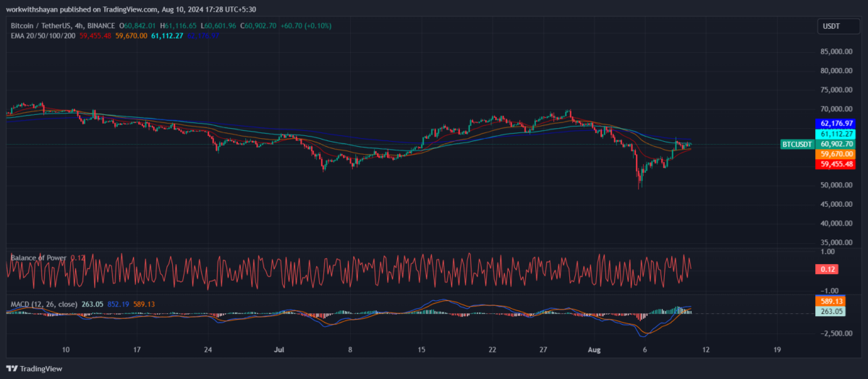Screen dimensions: 868x379
Task: Click the red 59,455.48 EMA price tag
Action: pos(836,164)
